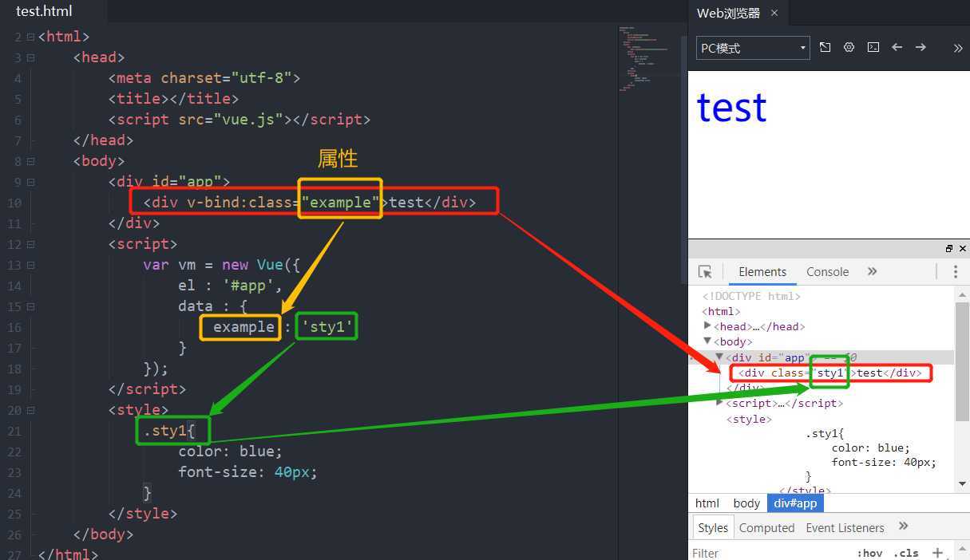This screenshot has width=970, height=560.
Task: Select html in the DevTools breadcrumb
Action: coord(707,503)
